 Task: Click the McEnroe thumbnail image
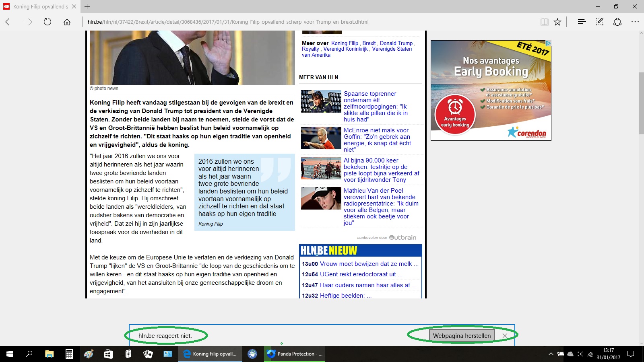tap(321, 138)
